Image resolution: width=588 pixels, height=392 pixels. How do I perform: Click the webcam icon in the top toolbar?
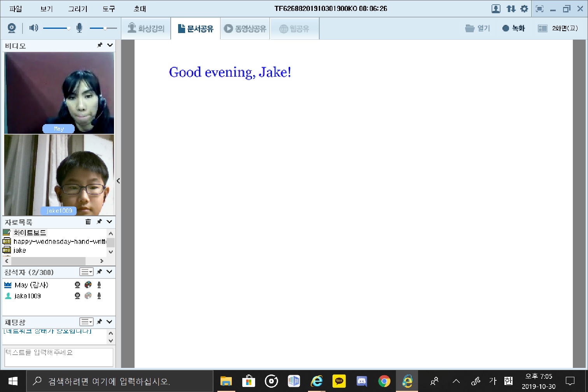(12, 28)
